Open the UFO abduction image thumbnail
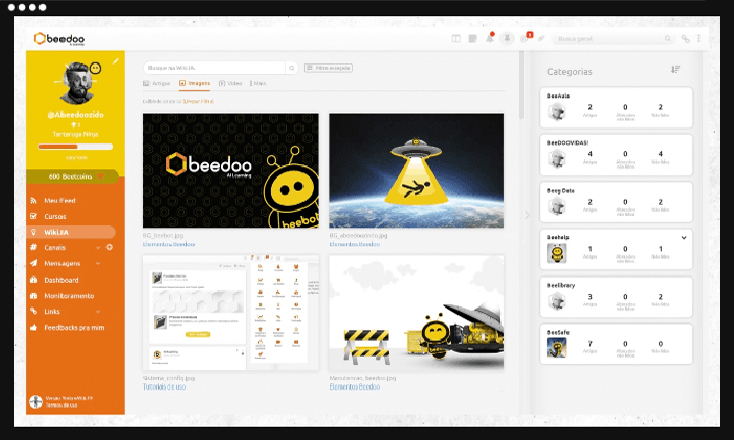The width and height of the screenshot is (734, 440). pyautogui.click(x=417, y=171)
